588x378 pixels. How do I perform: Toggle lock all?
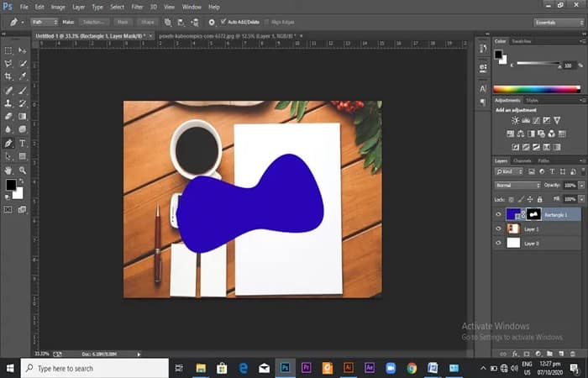[x=539, y=200]
